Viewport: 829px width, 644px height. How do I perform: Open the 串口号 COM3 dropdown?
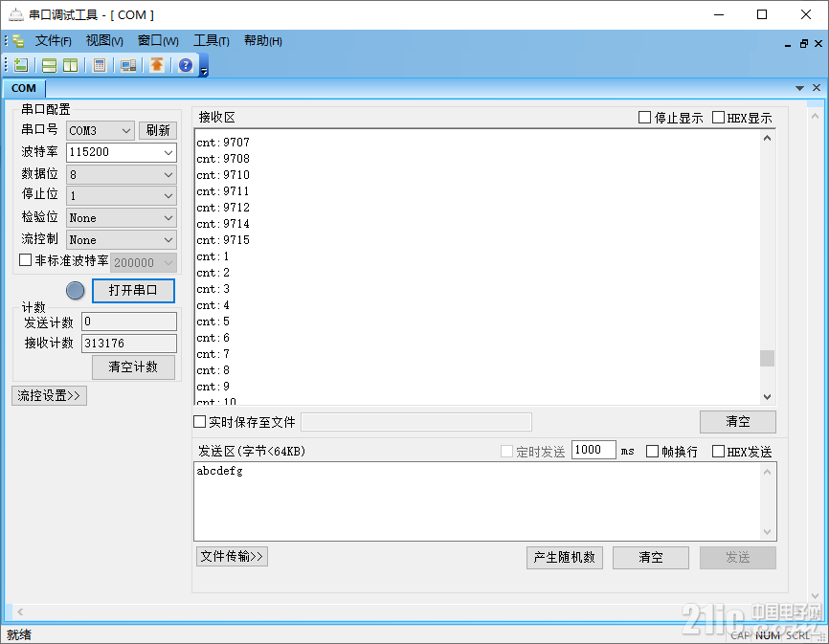click(x=101, y=130)
